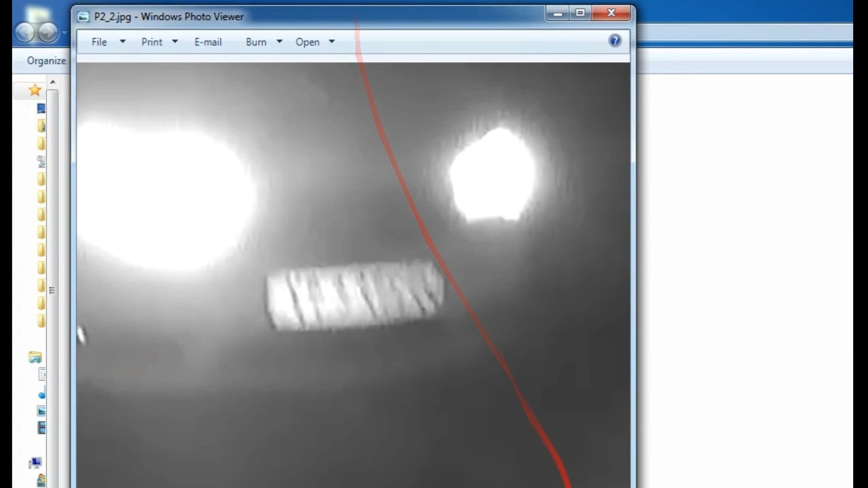Open the Computer icon in navigation pane
868x488 pixels.
click(35, 463)
